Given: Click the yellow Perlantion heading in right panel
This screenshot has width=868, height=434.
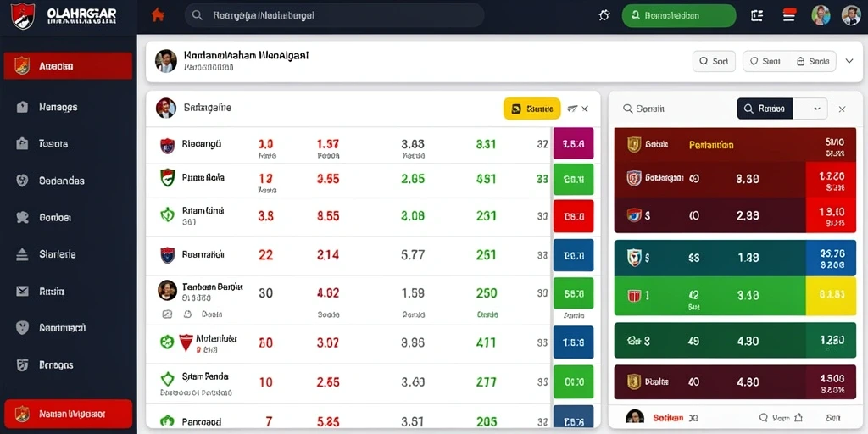Looking at the screenshot, I should click(x=711, y=145).
